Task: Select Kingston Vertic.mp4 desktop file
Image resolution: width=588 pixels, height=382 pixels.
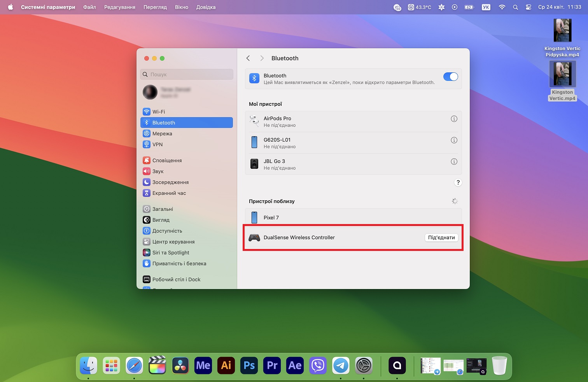Action: point(562,81)
